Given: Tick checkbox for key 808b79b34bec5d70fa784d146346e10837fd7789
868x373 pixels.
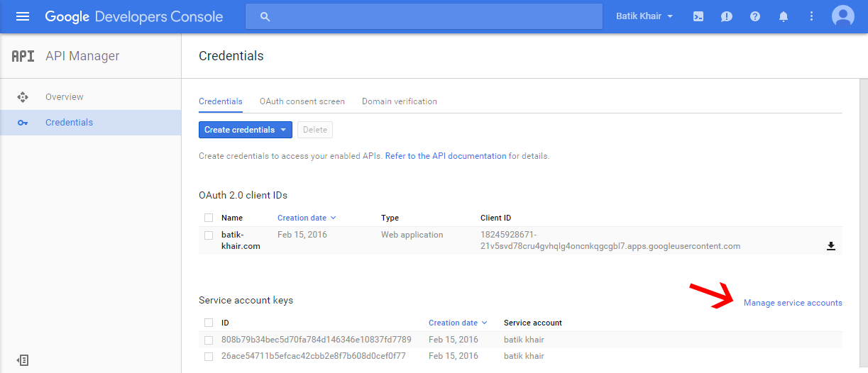Looking at the screenshot, I should click(209, 340).
